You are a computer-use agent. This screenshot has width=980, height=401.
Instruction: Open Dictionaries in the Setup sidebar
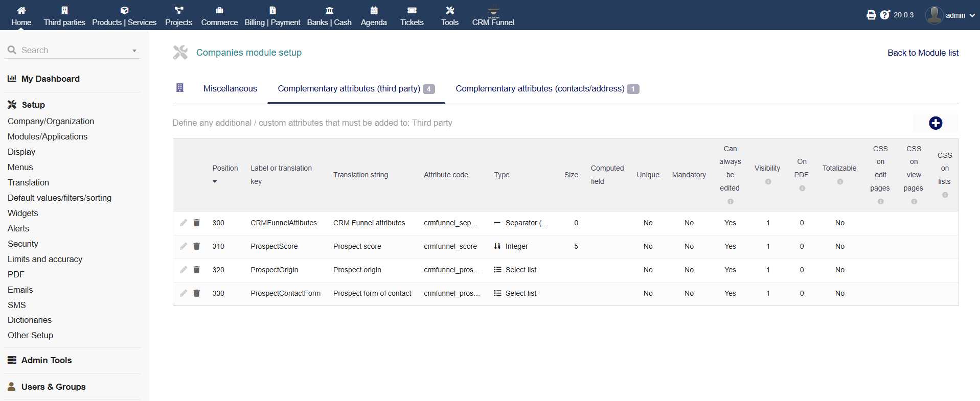pyautogui.click(x=30, y=320)
